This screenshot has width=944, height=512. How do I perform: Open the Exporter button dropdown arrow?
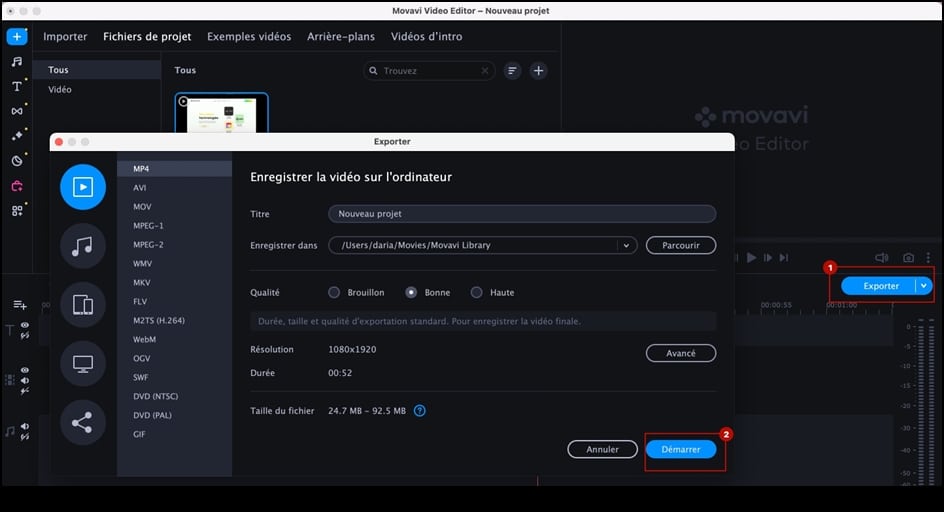tap(924, 286)
